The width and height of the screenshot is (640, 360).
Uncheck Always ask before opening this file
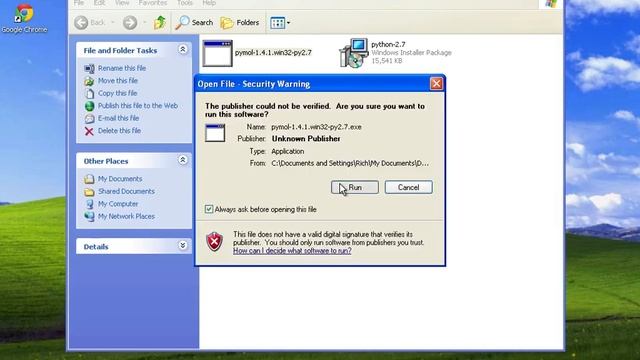pos(209,209)
